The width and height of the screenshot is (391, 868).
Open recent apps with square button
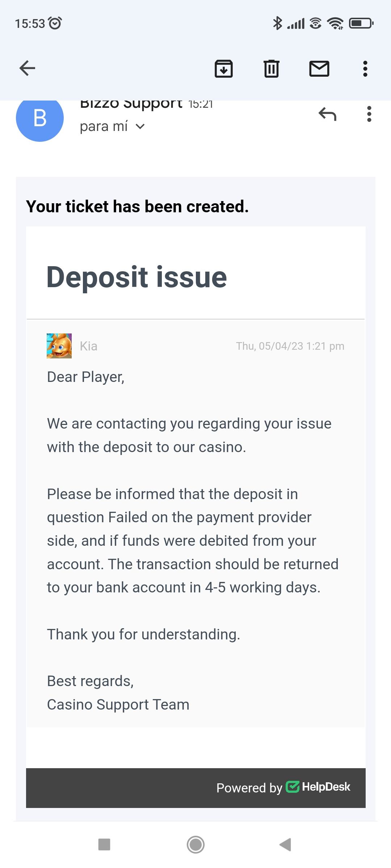click(104, 844)
